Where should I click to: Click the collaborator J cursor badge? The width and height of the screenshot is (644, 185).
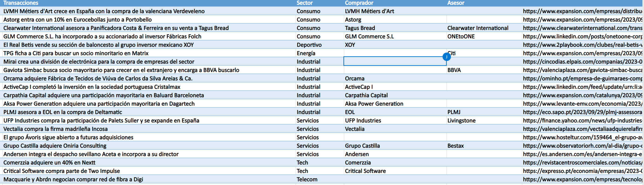tap(447, 57)
